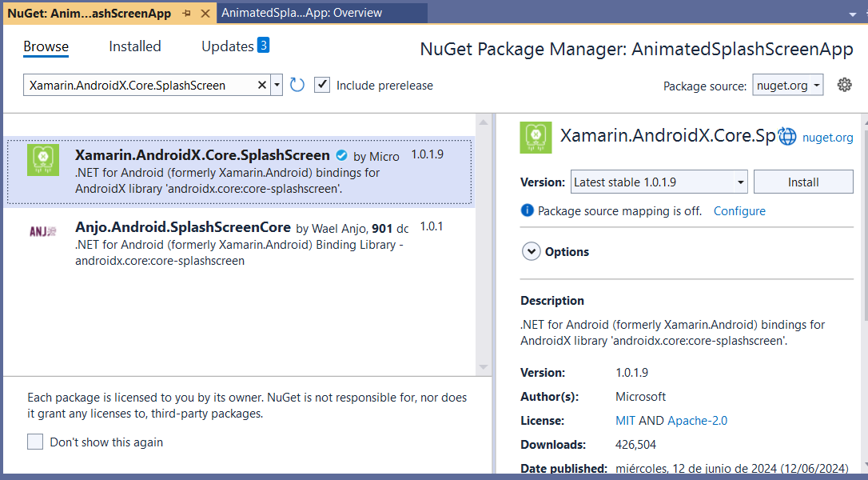Click the MIT license link
The width and height of the screenshot is (868, 480).
point(625,421)
